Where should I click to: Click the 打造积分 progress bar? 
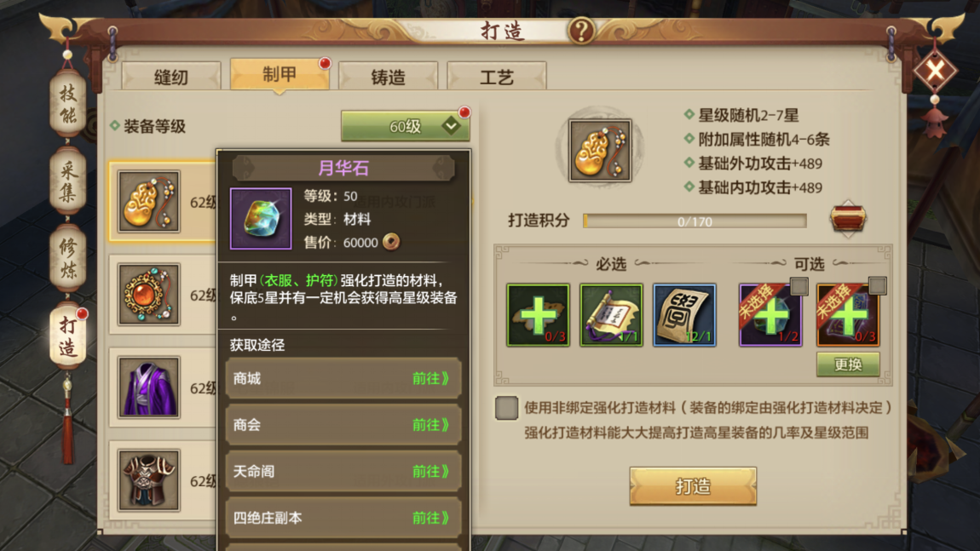[x=695, y=221]
